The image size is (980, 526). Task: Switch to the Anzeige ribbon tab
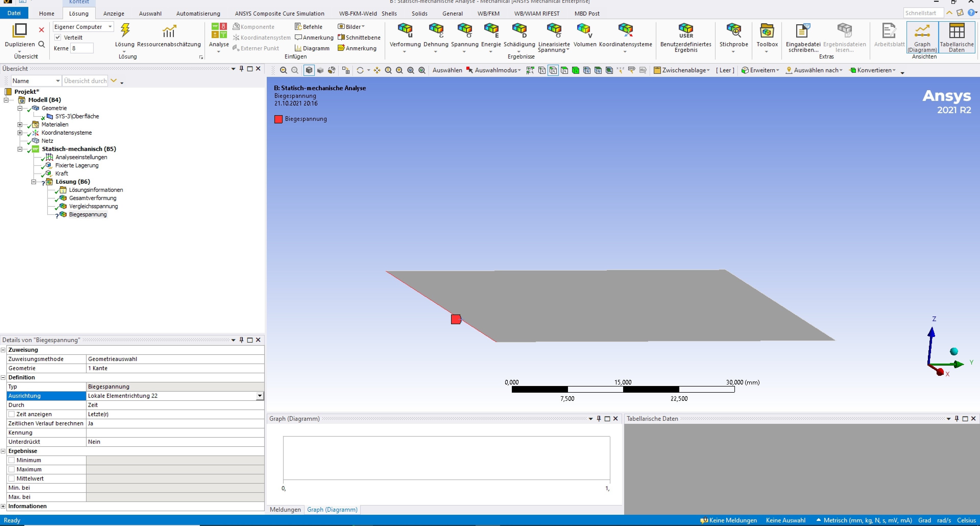[x=114, y=13]
